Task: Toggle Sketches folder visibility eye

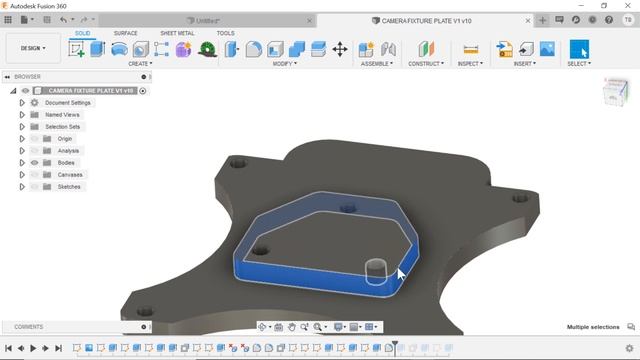Action: [35, 187]
